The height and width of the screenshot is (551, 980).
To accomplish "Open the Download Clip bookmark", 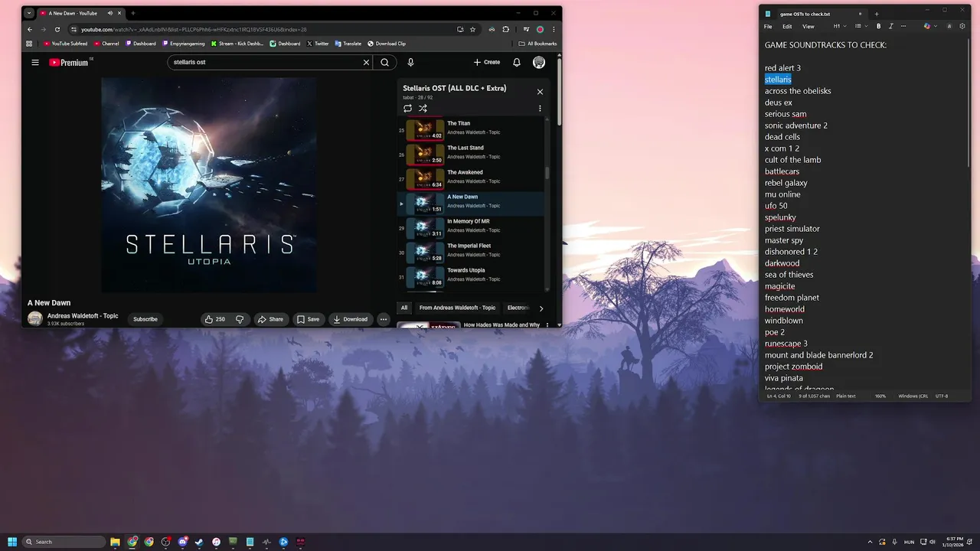I will [x=387, y=44].
